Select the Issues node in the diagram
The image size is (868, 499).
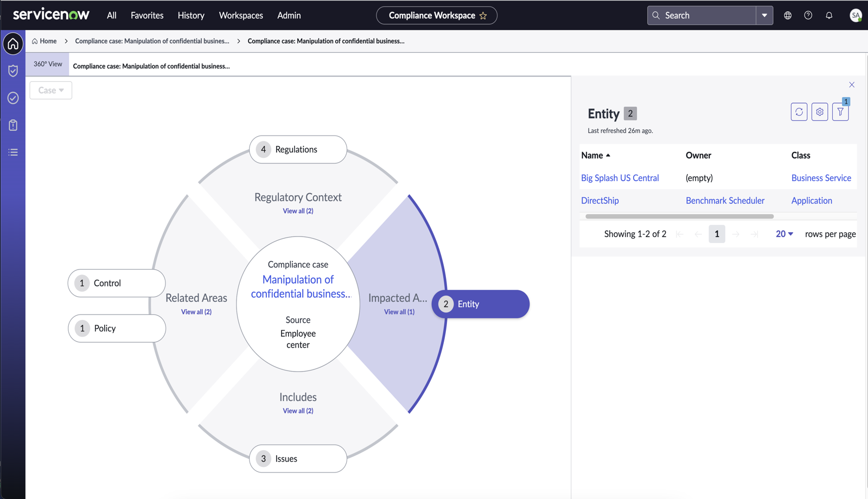[298, 458]
